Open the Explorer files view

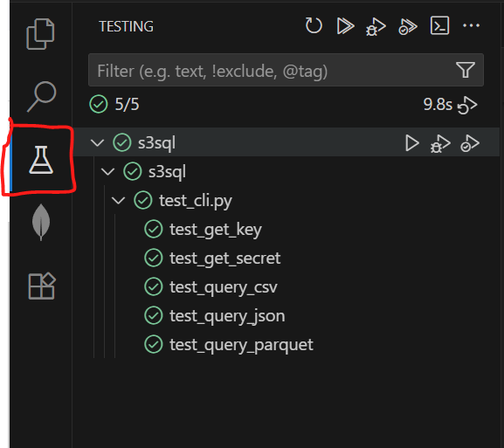click(x=40, y=34)
